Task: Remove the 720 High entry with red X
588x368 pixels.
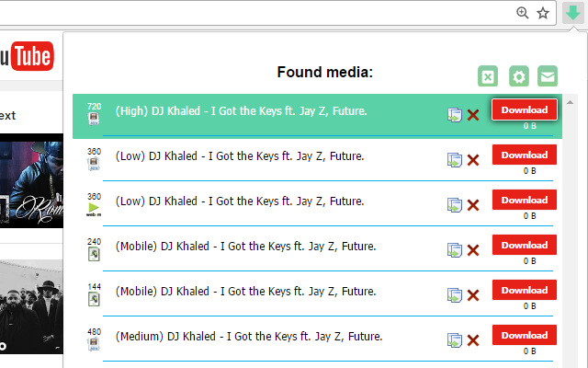Action: coord(473,115)
